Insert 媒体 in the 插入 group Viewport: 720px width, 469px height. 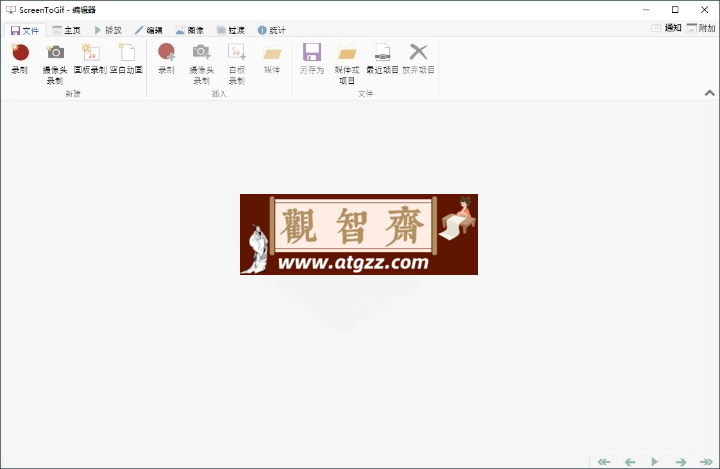(x=272, y=58)
